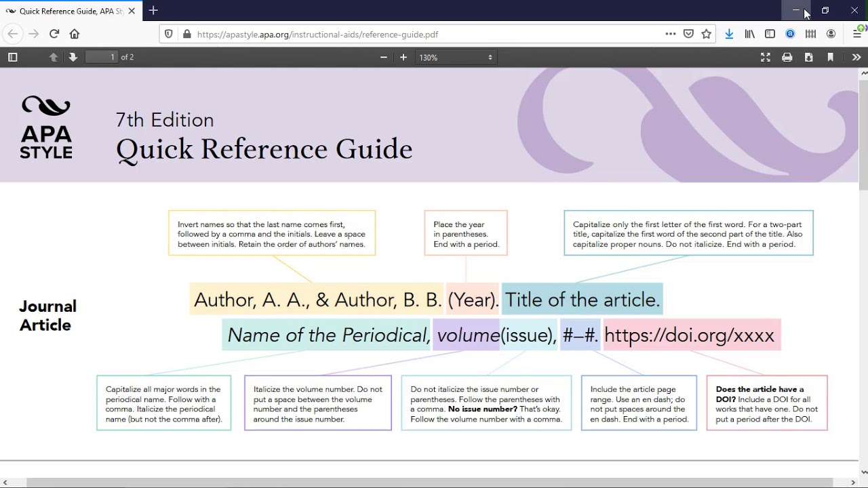This screenshot has width=868, height=488.
Task: Click the 'Italicize the volume number' note
Action: [318, 403]
